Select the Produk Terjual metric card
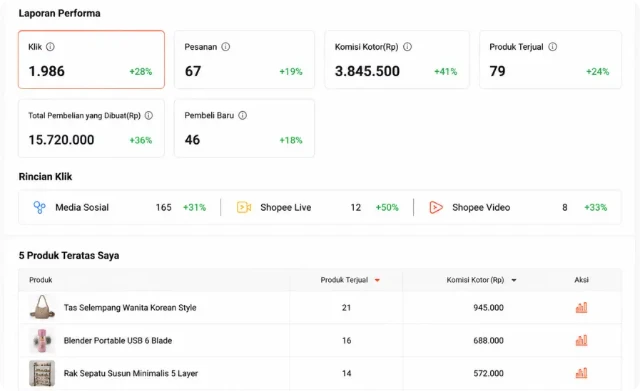 [551, 59]
